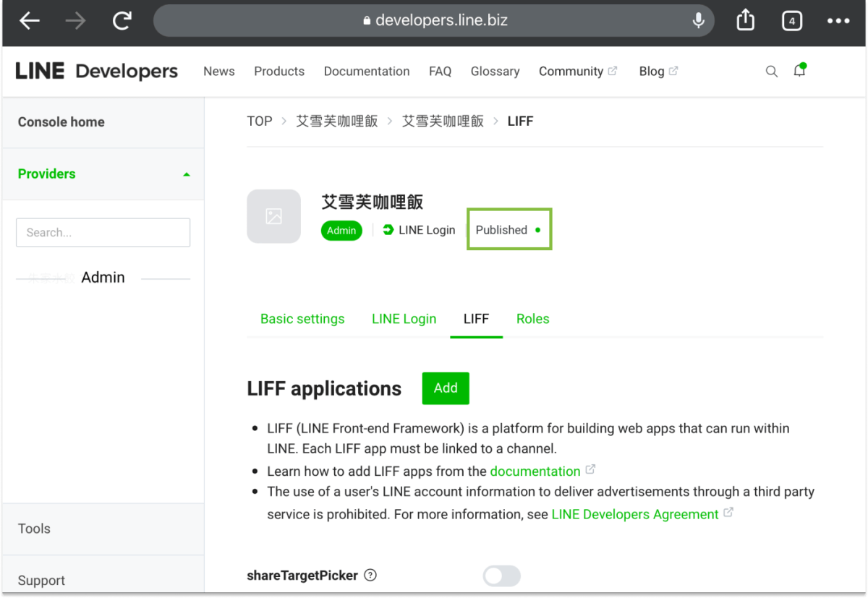This screenshot has height=598, width=868.
Task: Reload the current page
Action: [122, 20]
